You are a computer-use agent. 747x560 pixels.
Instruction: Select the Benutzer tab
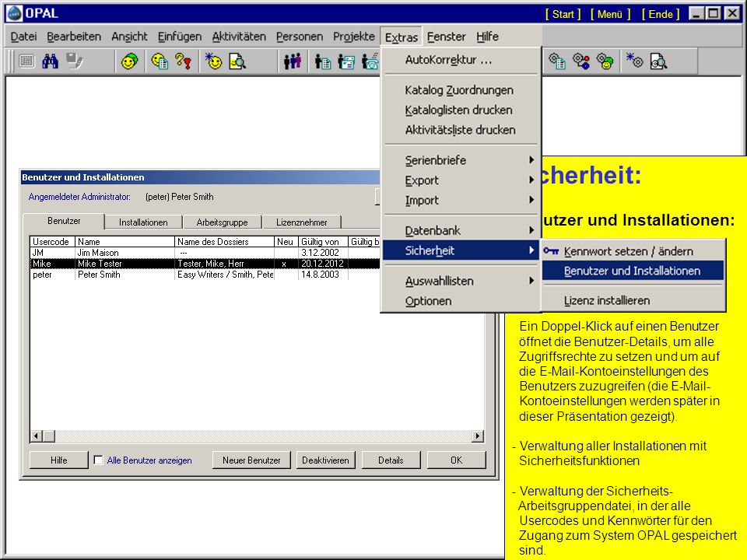click(x=64, y=221)
